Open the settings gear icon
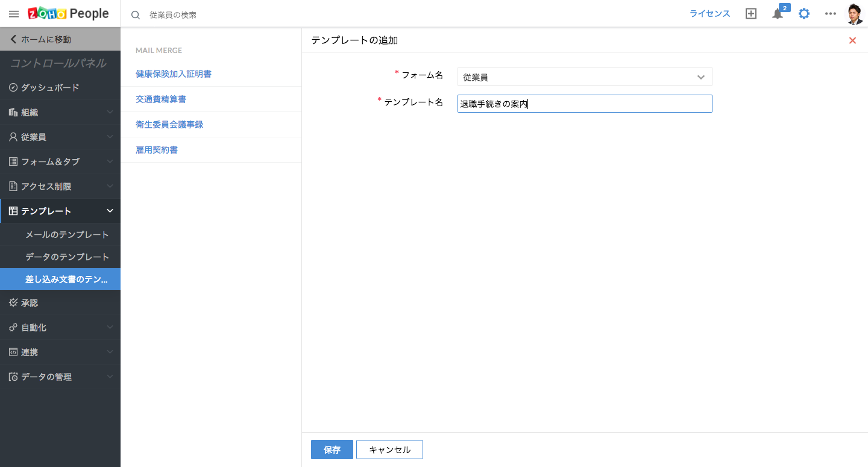Viewport: 868px width, 467px height. point(804,14)
